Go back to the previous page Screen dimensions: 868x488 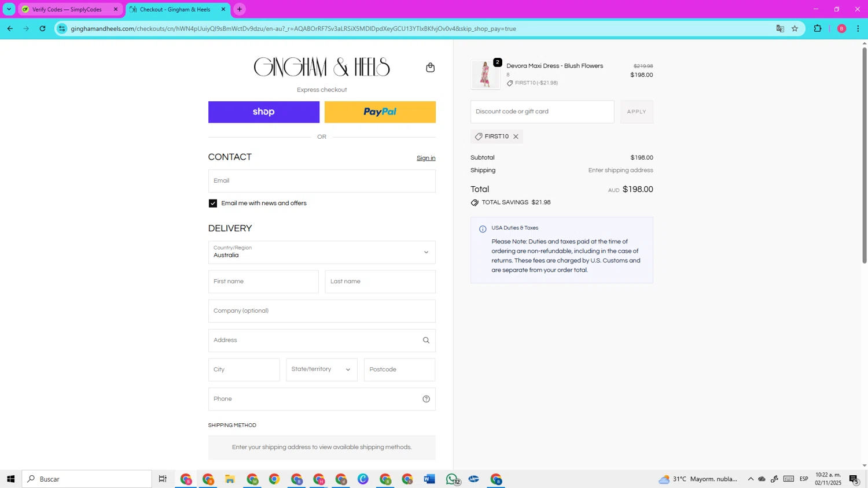10,28
